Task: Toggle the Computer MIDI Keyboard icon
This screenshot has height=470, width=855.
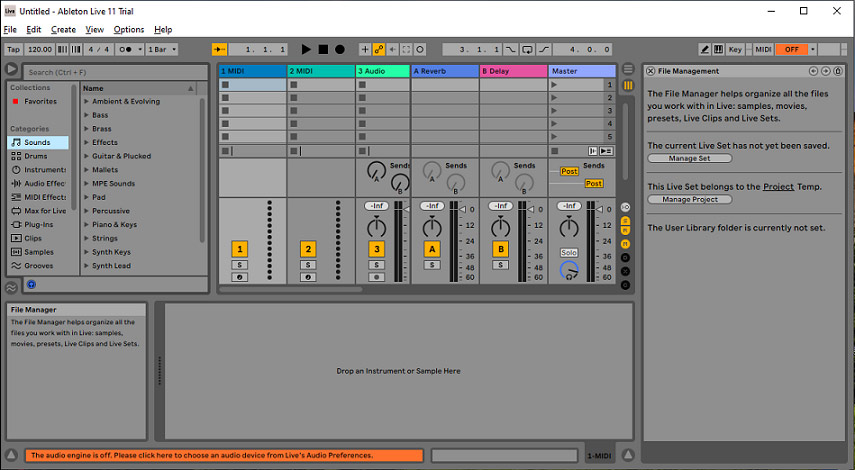Action: point(719,49)
